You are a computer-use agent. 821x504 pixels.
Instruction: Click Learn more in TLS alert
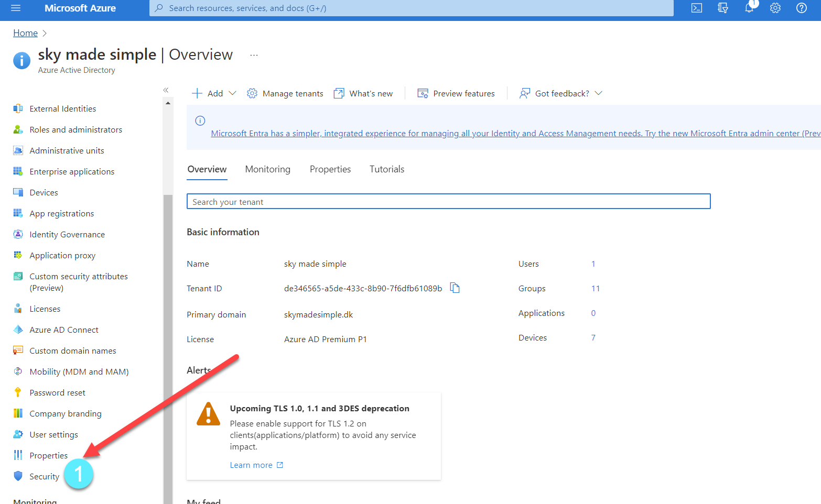tap(256, 465)
